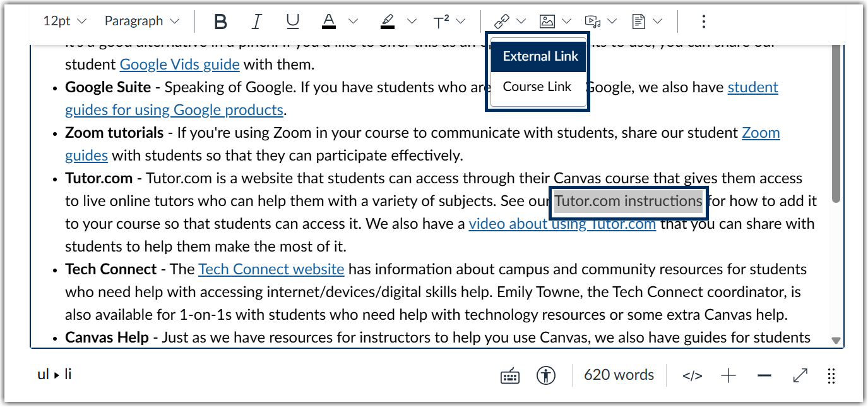Viewport: 868px width, 407px height.
Task: Click the editor resize handle dots
Action: tap(831, 376)
